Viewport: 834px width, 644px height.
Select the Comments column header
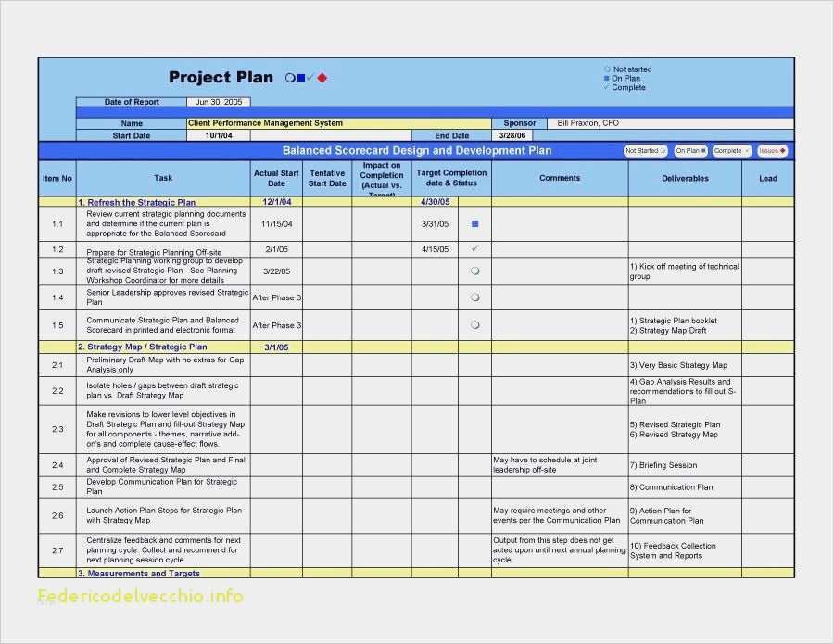560,178
